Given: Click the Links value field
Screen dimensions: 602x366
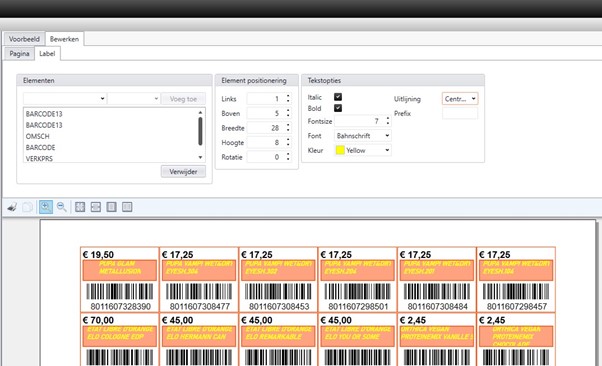Looking at the screenshot, I should [x=266, y=99].
